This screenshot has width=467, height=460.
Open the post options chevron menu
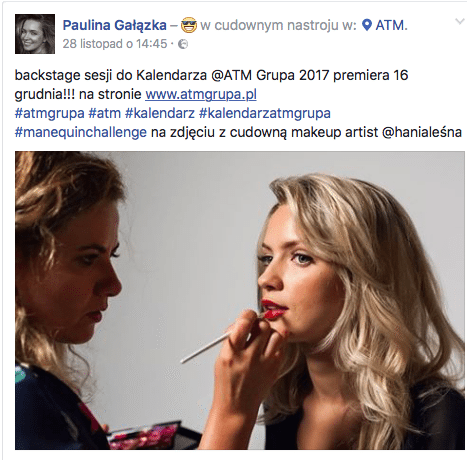(460, 22)
